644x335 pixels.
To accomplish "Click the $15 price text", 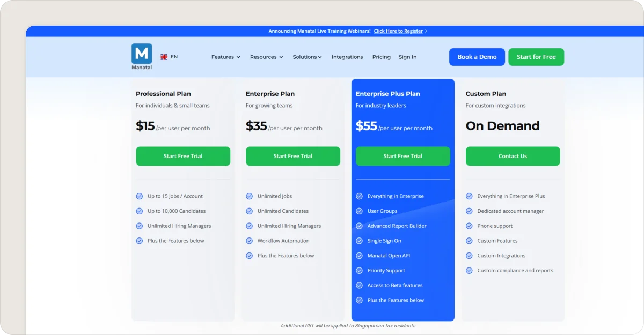I will tap(145, 126).
